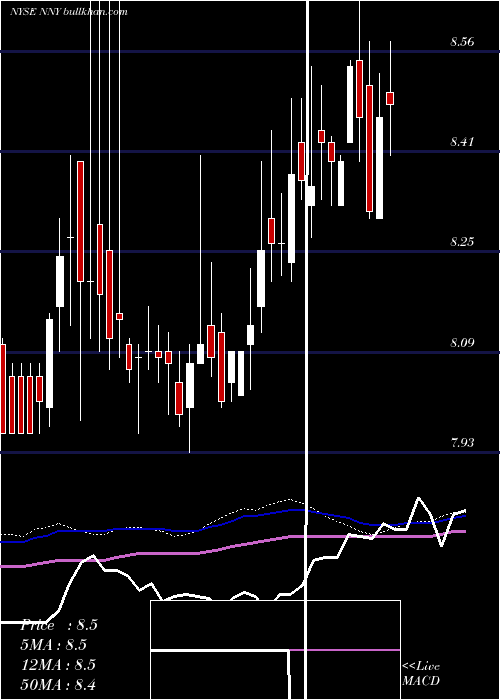This screenshot has width=500, height=700.
Task: Click the 8.41 price axis label
Action: [x=462, y=142]
